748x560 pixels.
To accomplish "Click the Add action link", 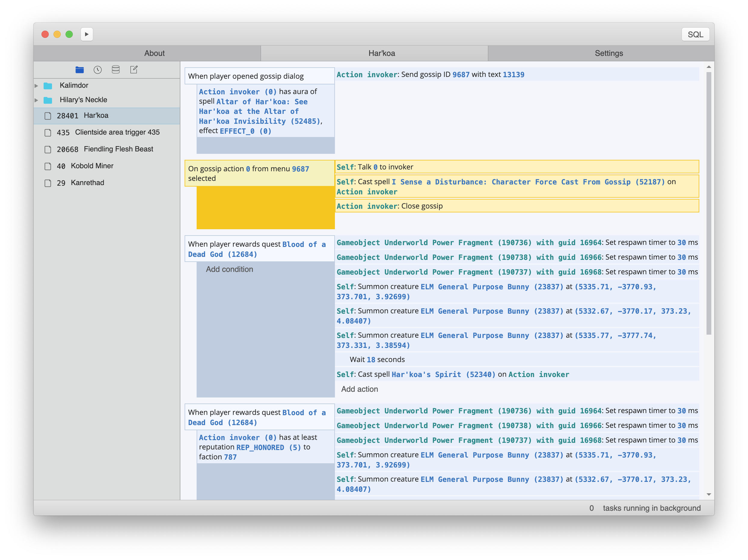I will click(359, 389).
